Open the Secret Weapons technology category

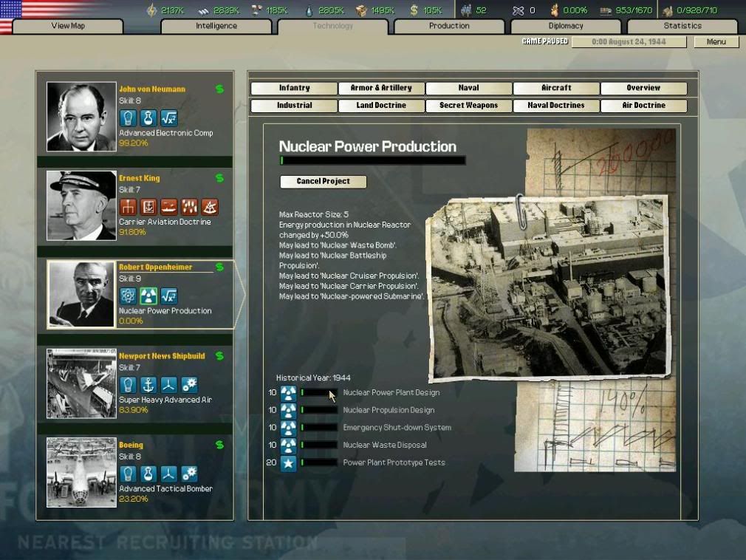[467, 105]
